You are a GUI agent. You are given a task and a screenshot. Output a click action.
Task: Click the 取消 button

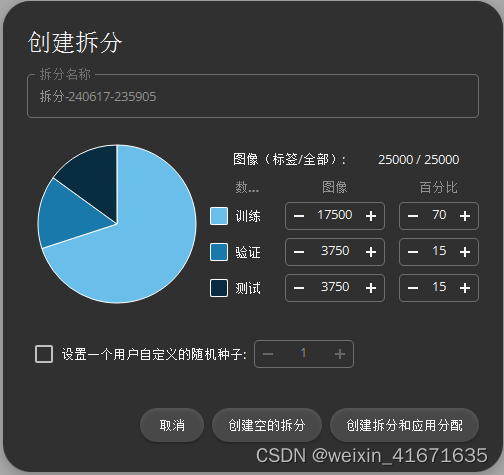coord(172,425)
